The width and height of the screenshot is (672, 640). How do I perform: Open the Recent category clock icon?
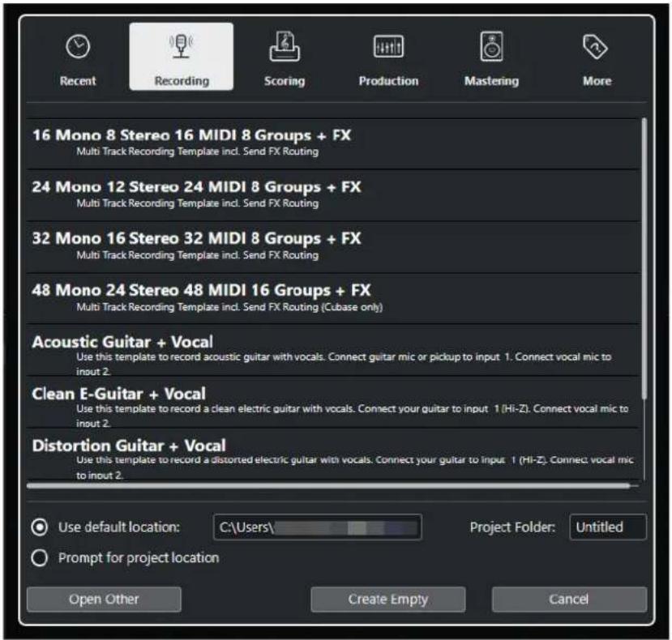(78, 46)
